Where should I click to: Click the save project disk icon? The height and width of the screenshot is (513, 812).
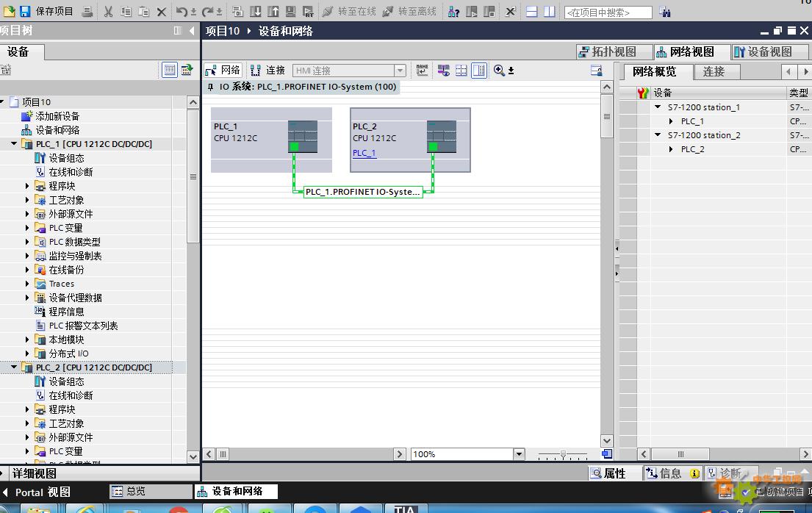click(24, 12)
